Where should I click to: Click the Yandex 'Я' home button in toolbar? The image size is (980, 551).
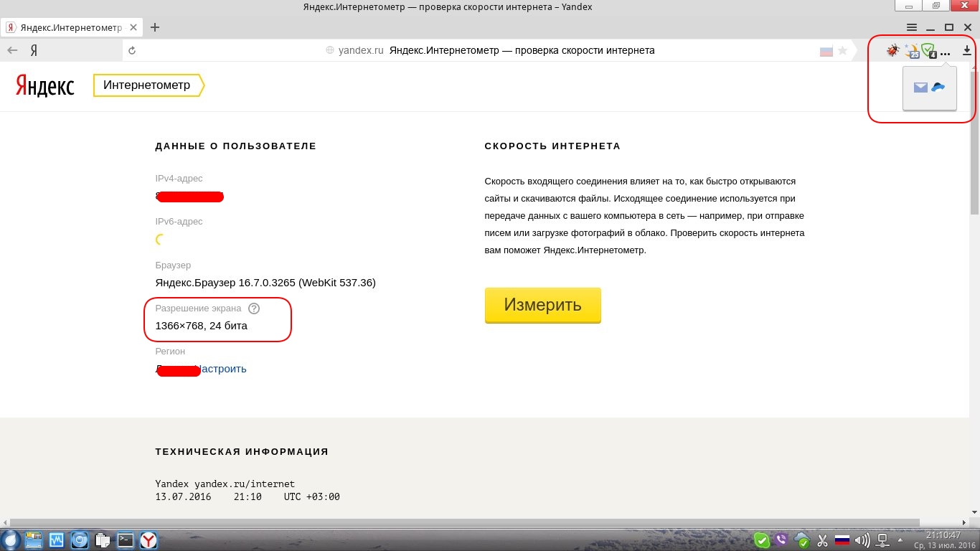34,51
